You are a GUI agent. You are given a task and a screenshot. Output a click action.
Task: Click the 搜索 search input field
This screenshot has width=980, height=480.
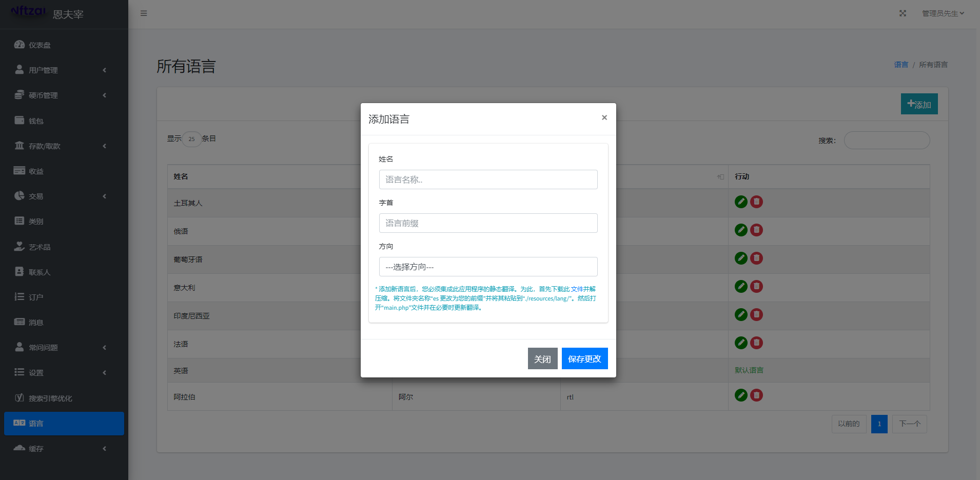886,140
